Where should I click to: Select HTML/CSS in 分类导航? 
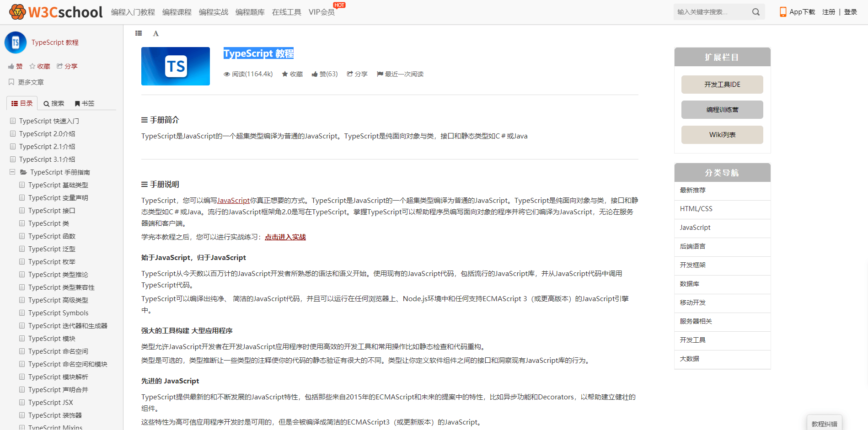point(722,209)
